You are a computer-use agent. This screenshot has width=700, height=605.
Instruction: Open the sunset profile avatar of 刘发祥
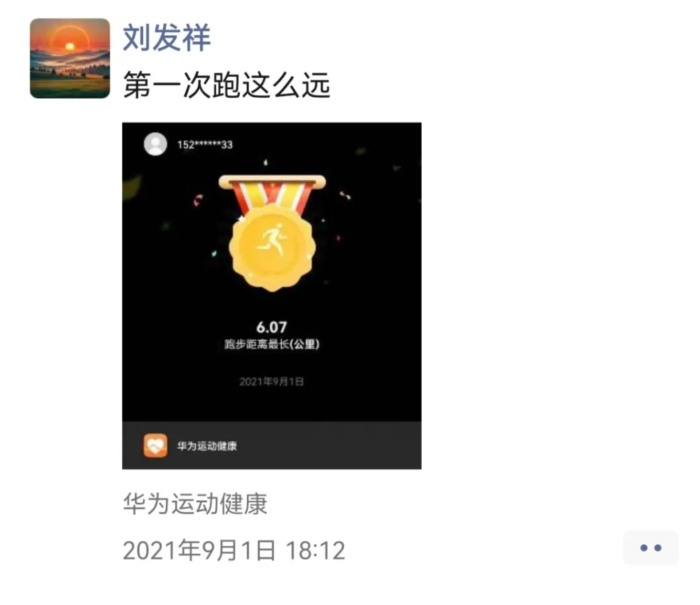click(70, 58)
